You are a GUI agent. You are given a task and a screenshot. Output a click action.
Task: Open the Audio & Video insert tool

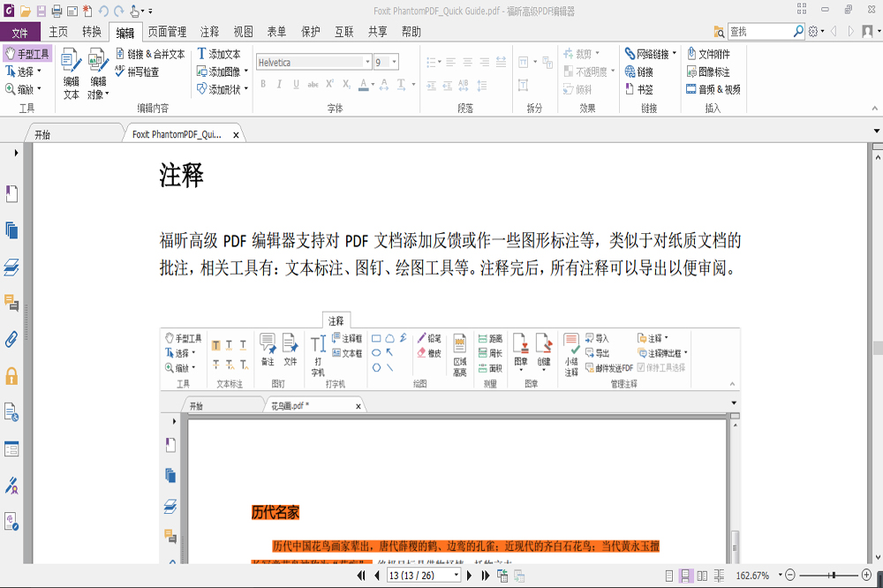click(x=715, y=88)
